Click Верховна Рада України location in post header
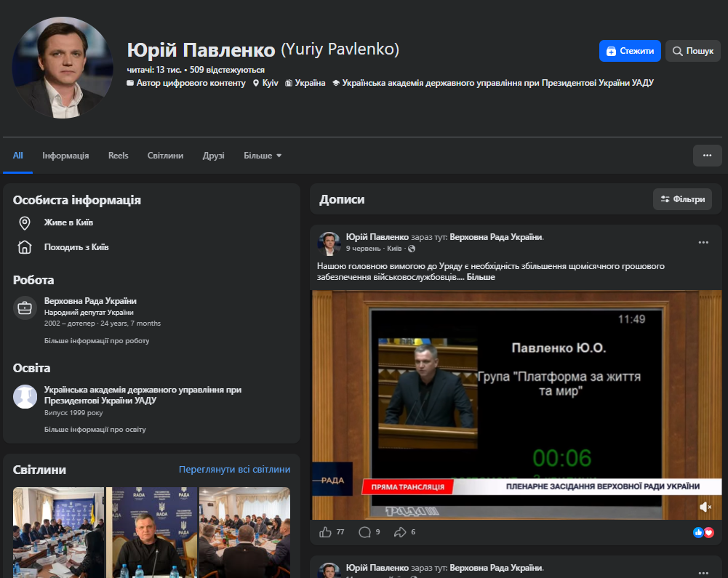The height and width of the screenshot is (578, 728). pyautogui.click(x=496, y=237)
